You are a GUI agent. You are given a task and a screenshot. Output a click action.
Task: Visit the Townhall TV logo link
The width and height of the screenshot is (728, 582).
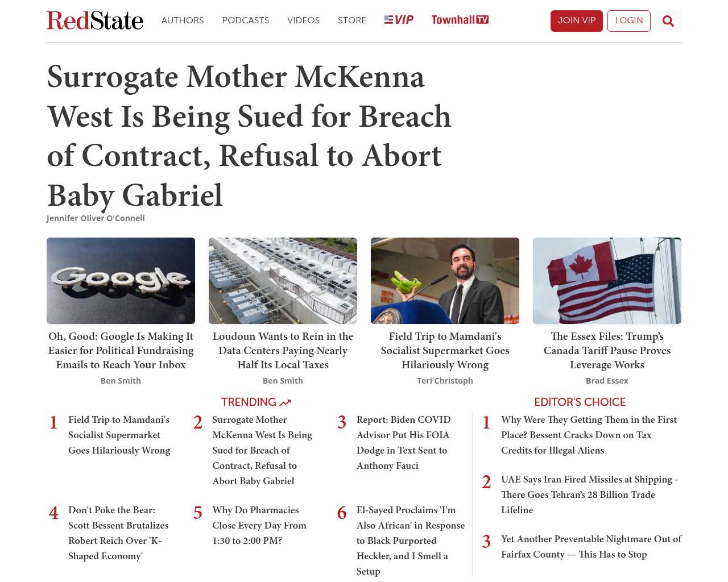point(460,20)
